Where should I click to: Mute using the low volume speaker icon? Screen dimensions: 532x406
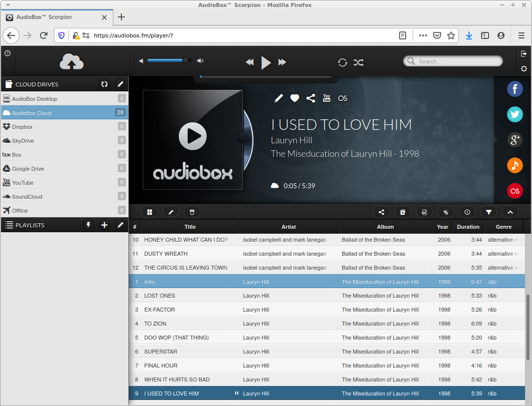click(141, 61)
